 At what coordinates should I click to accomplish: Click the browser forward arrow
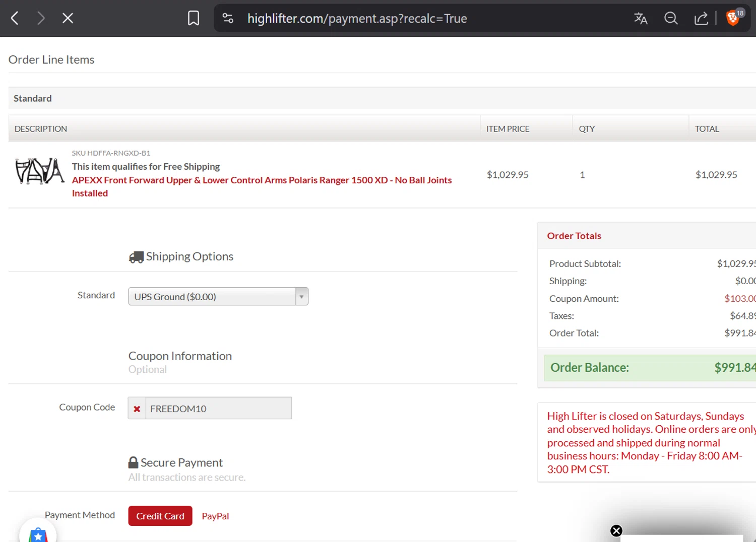click(x=41, y=19)
